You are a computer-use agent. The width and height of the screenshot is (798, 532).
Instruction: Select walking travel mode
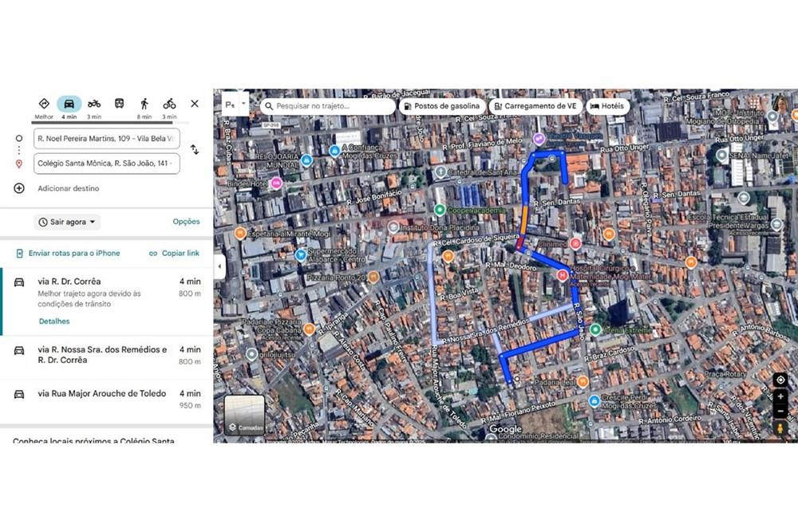[x=144, y=104]
